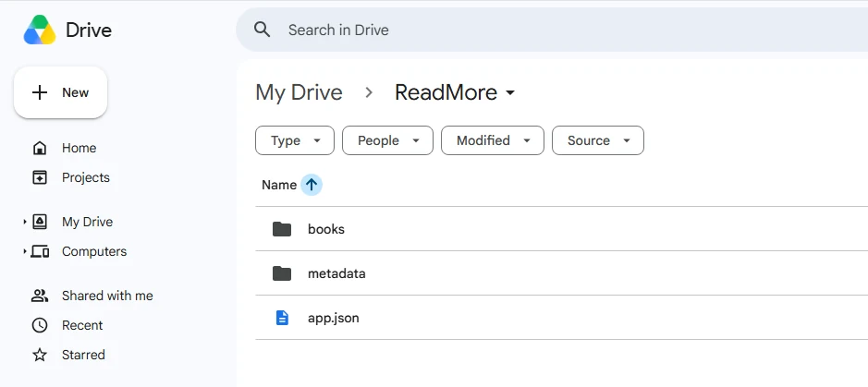Viewport: 868px width, 387px height.
Task: Select My Drive in the sidebar
Action: tap(88, 222)
